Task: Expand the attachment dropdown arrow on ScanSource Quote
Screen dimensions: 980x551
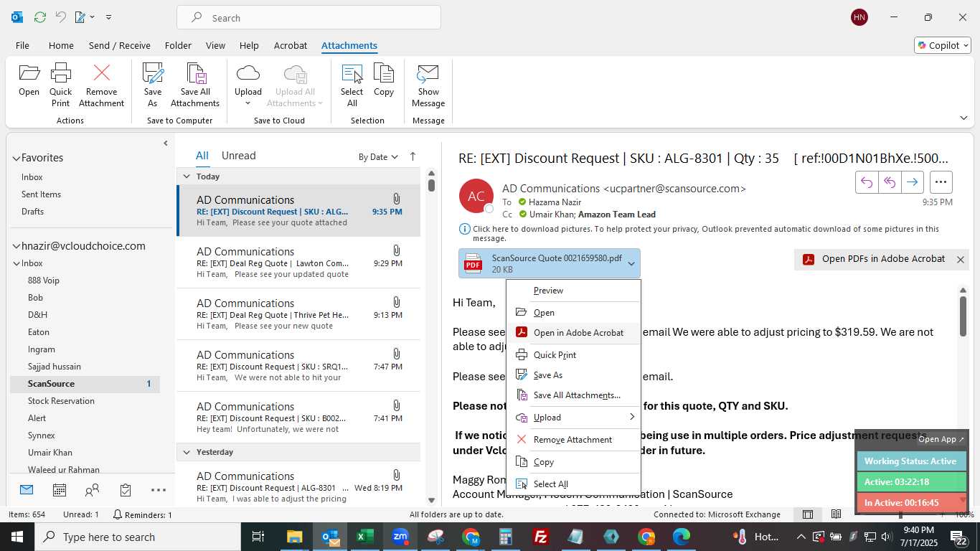Action: pyautogui.click(x=631, y=263)
